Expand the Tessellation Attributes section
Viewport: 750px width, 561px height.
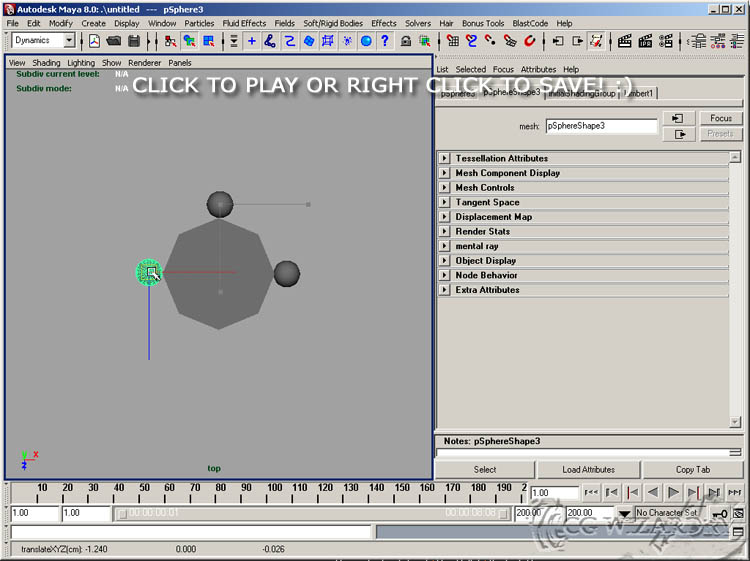click(x=445, y=158)
